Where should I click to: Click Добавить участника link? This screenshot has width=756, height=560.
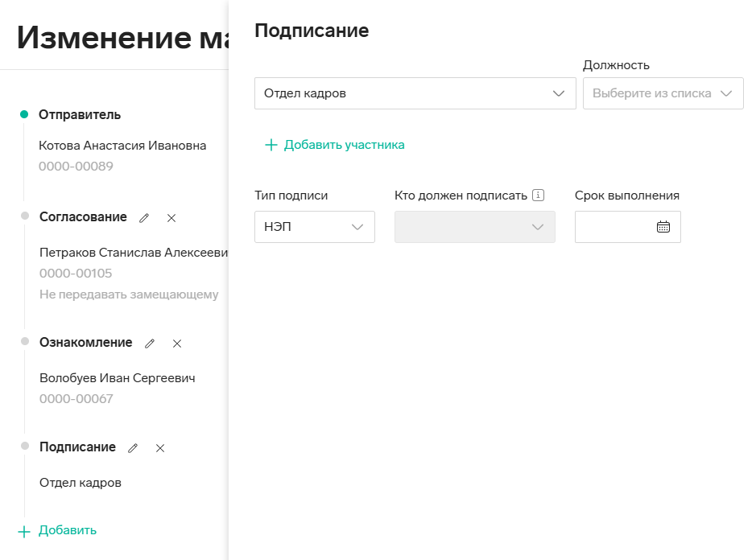click(x=344, y=145)
